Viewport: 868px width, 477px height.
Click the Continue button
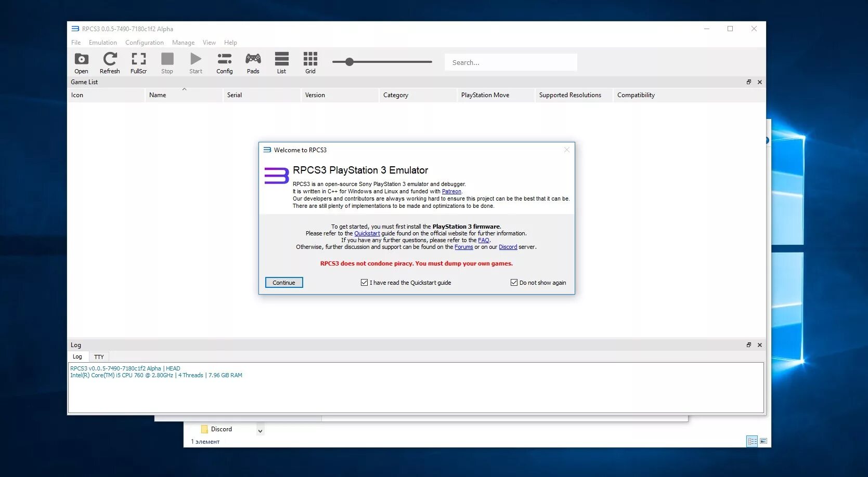pyautogui.click(x=284, y=283)
